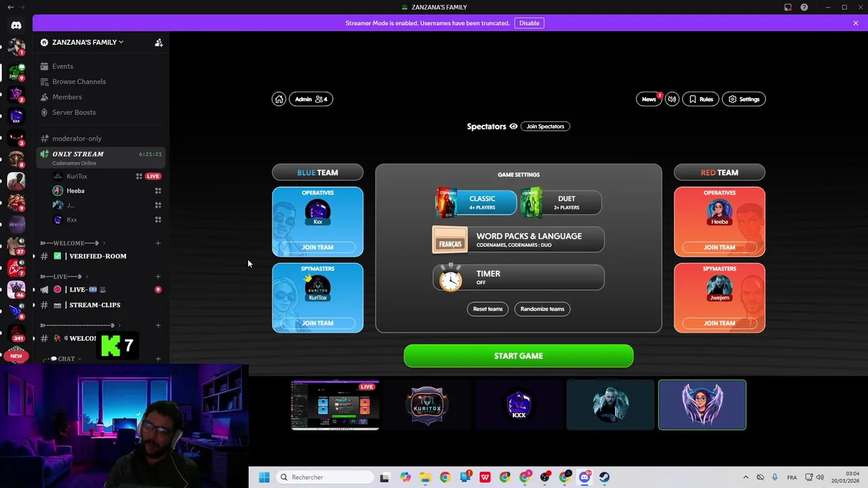Open the Timer setting

point(518,277)
